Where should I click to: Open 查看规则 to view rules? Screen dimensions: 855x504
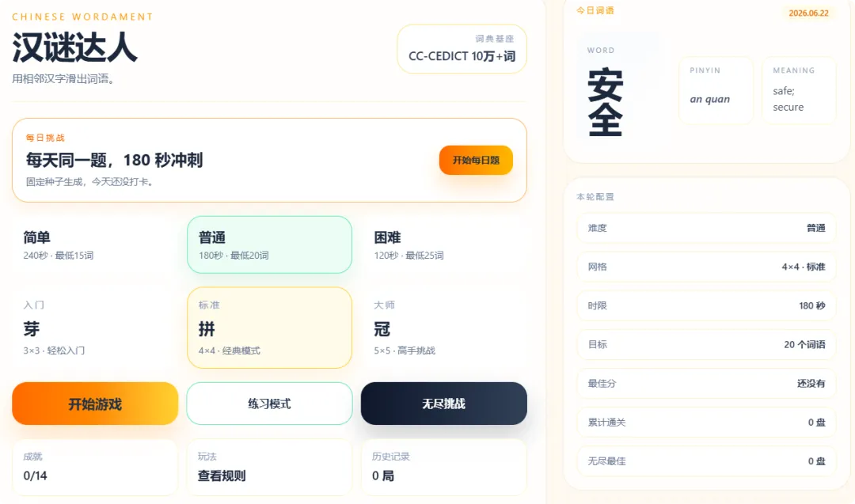tap(269, 468)
